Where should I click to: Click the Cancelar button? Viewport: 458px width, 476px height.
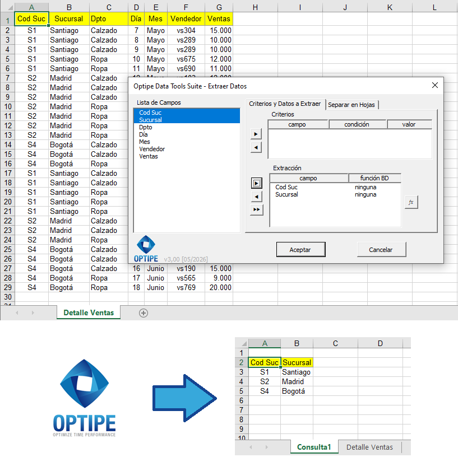coord(381,250)
